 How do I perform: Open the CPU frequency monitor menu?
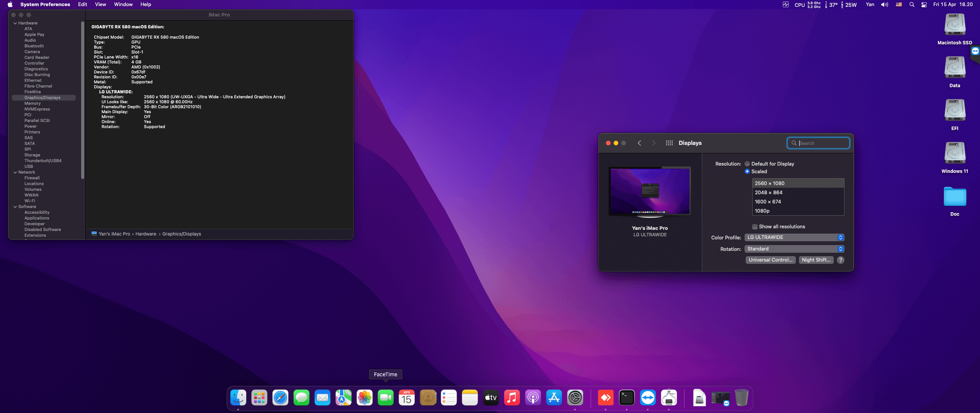808,5
